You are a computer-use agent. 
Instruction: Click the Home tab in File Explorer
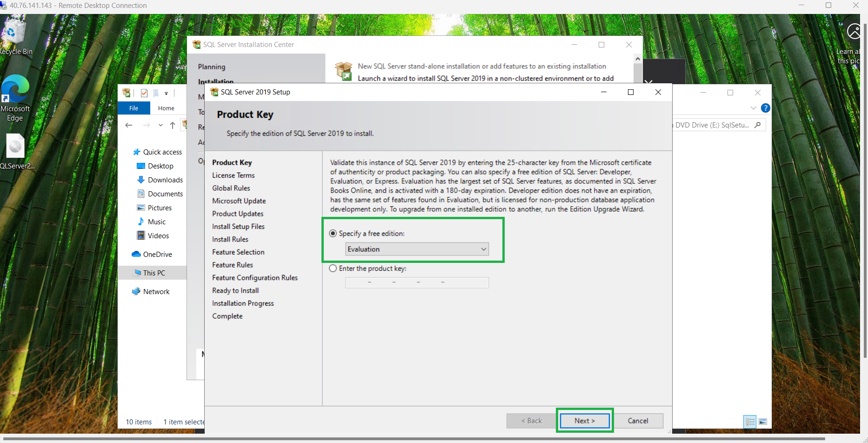[166, 108]
